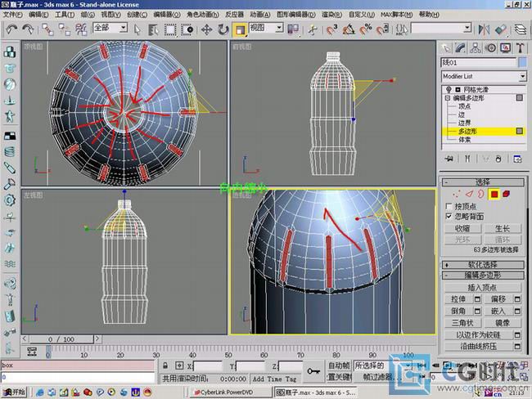Click the Configure Modifier Sets icon
This screenshot has width=532, height=399.
click(x=517, y=159)
